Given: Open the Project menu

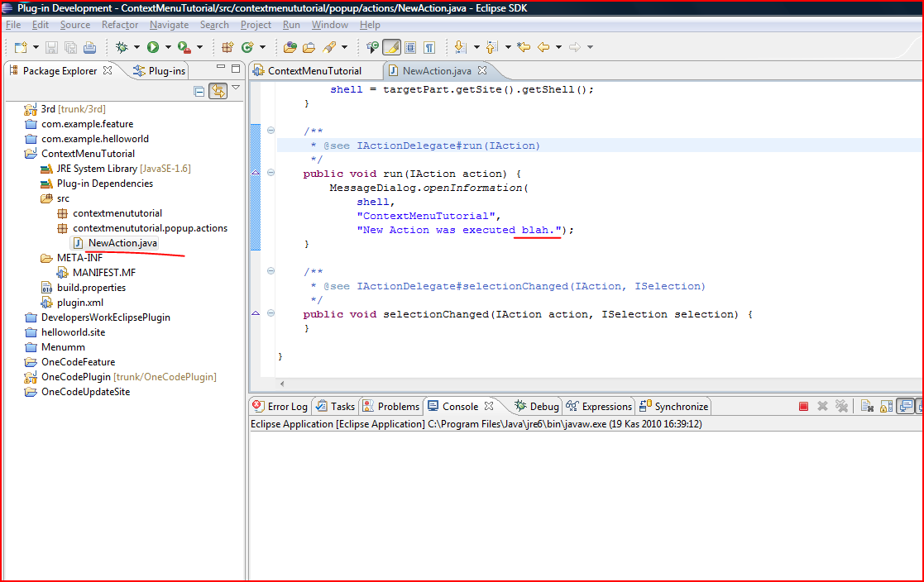Looking at the screenshot, I should (256, 25).
